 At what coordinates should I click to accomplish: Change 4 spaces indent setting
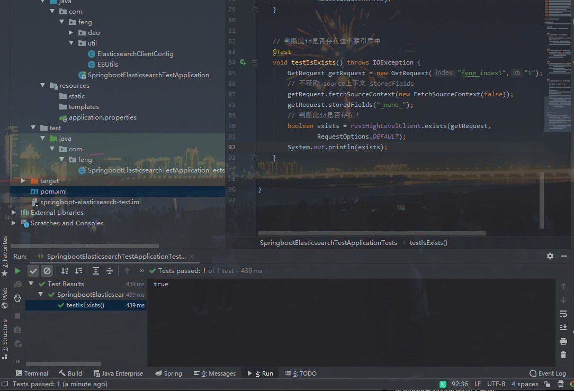click(x=525, y=384)
